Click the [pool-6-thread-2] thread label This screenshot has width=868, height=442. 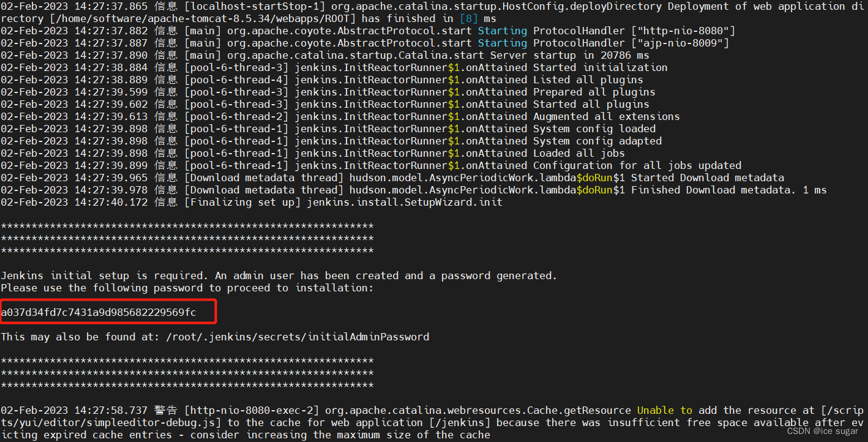click(236, 116)
